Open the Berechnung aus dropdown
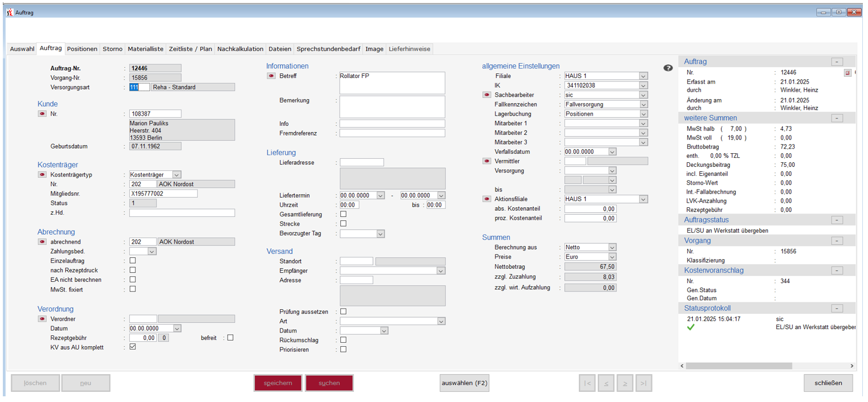 coord(612,248)
